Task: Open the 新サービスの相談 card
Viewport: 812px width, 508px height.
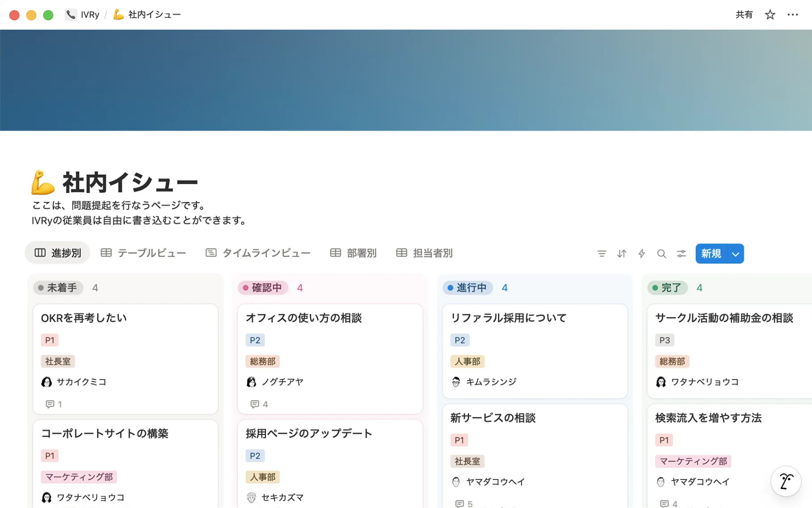Action: coord(492,418)
